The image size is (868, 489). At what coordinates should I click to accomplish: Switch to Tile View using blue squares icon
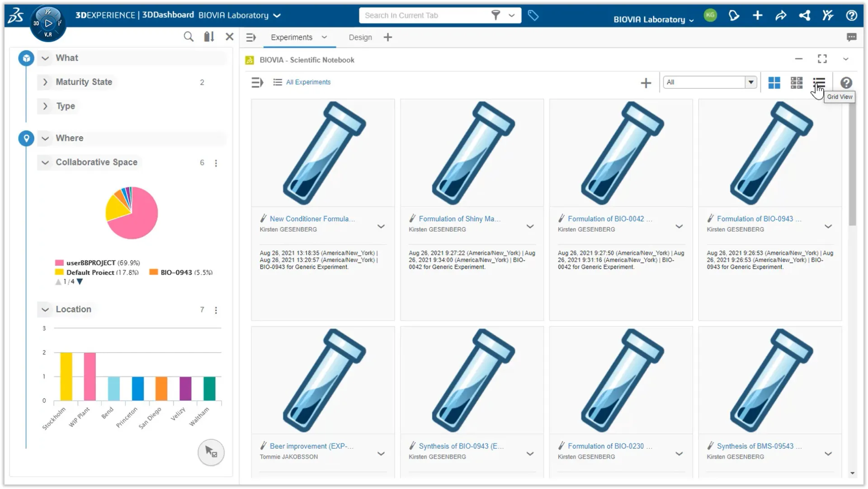tap(774, 83)
